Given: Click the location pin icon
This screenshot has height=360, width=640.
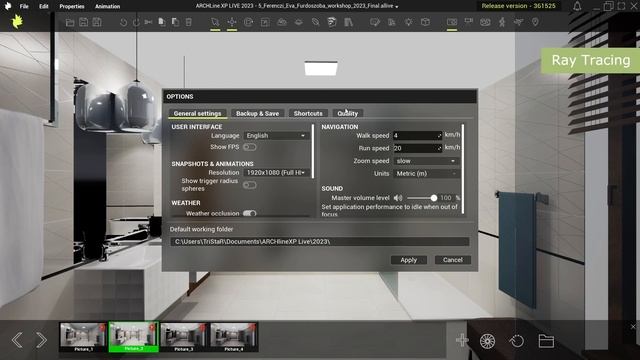Looking at the screenshot, I should coord(535,22).
